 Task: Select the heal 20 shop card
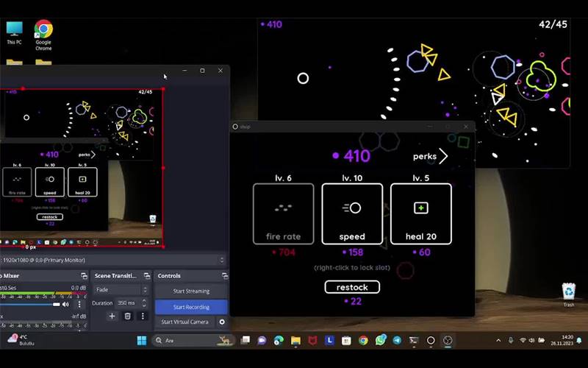click(420, 213)
